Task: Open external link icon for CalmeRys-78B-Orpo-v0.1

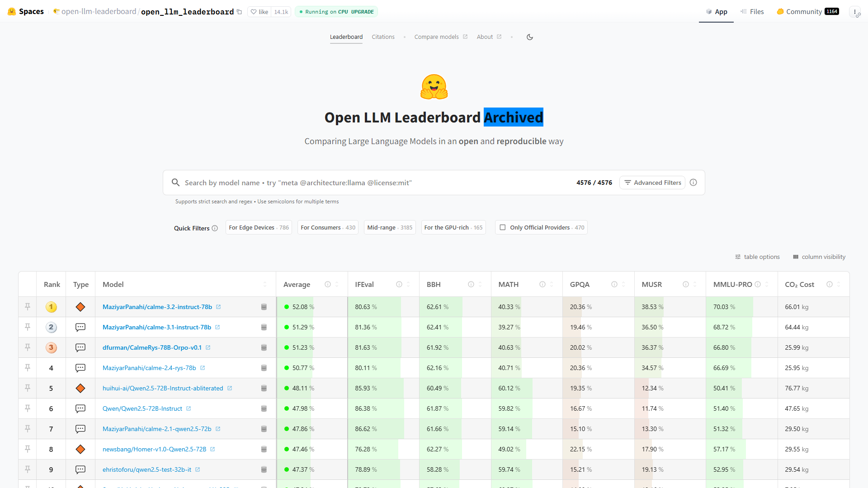Action: [208, 347]
